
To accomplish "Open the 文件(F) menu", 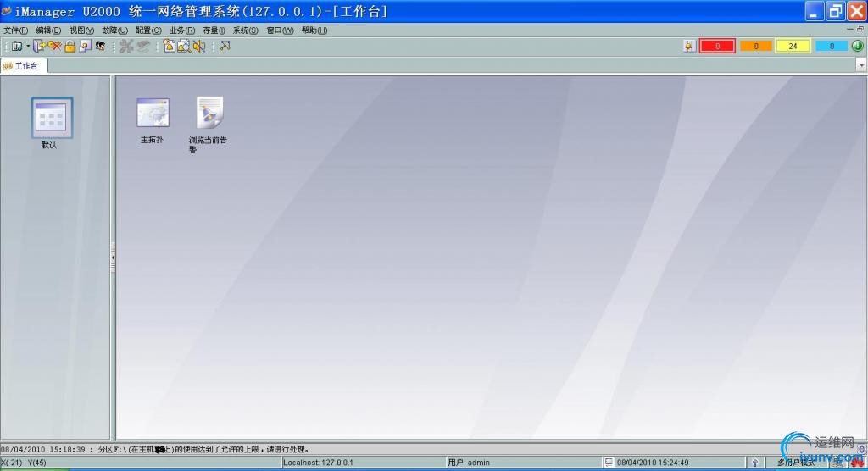I will [x=15, y=30].
